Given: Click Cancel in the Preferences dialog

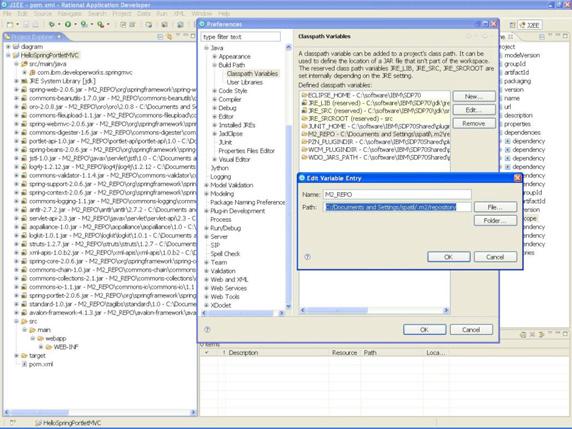Looking at the screenshot, I should (471, 329).
